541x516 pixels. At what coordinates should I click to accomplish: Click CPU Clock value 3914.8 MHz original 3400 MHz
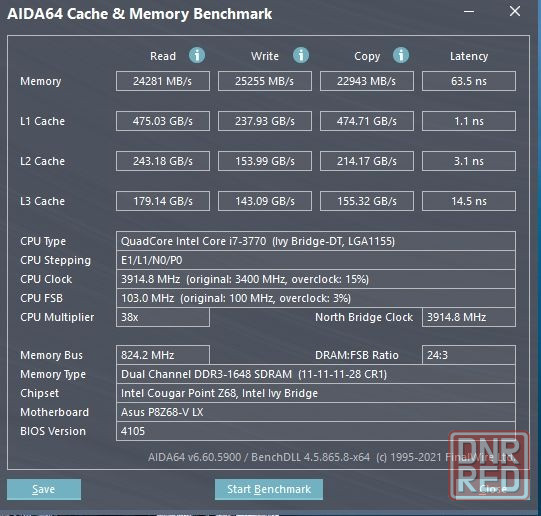[x=316, y=279]
